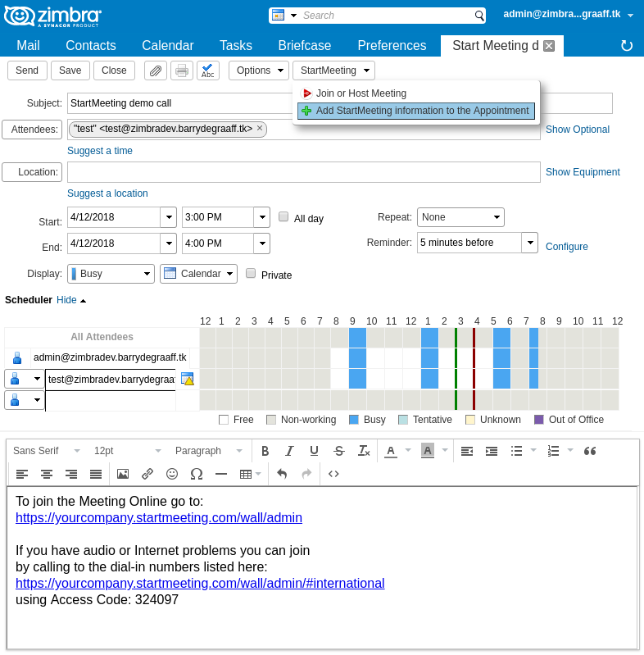Insert special character omega icon
Screen dimensions: 644x655
(197, 474)
